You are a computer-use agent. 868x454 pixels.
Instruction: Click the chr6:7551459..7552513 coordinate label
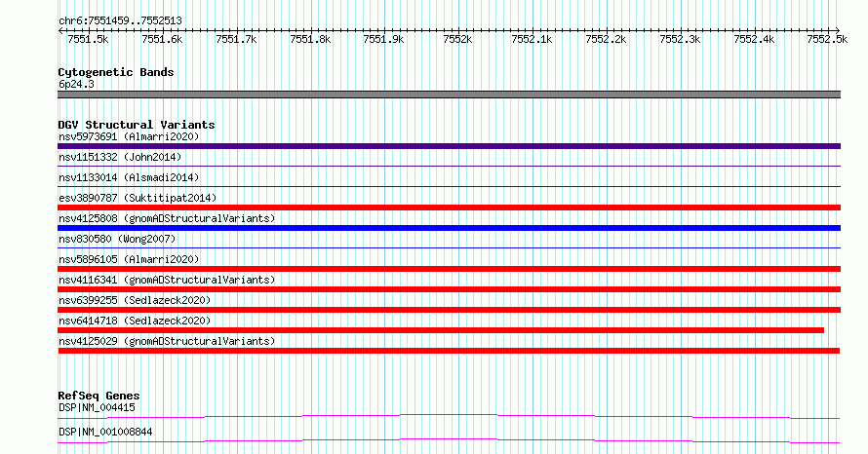[x=120, y=20]
